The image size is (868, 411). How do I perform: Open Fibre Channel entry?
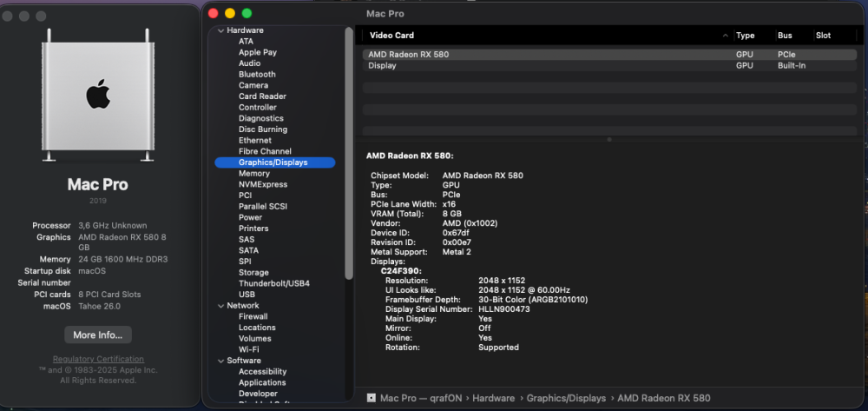pyautogui.click(x=265, y=151)
